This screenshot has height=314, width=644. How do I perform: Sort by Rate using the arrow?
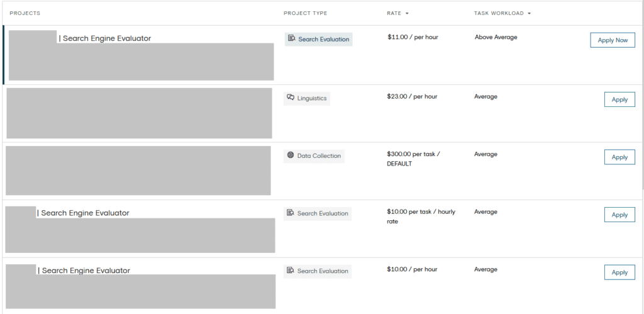[407, 14]
